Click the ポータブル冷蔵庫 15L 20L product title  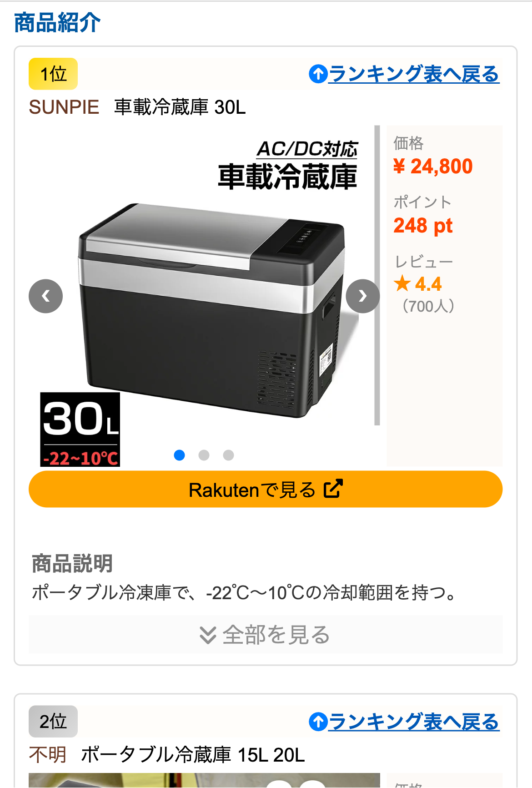point(193,755)
